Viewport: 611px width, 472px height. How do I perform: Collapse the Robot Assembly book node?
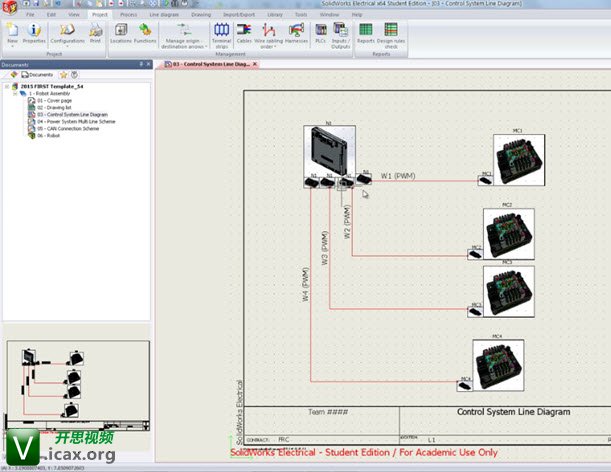click(x=14, y=94)
